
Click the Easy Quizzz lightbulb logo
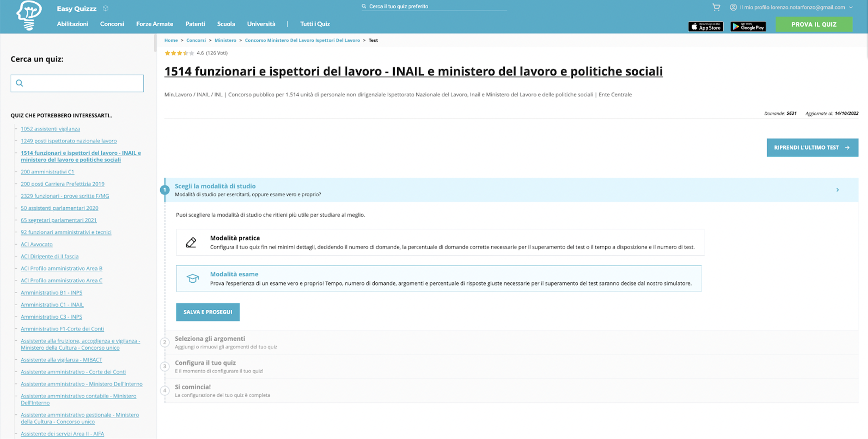click(x=29, y=15)
